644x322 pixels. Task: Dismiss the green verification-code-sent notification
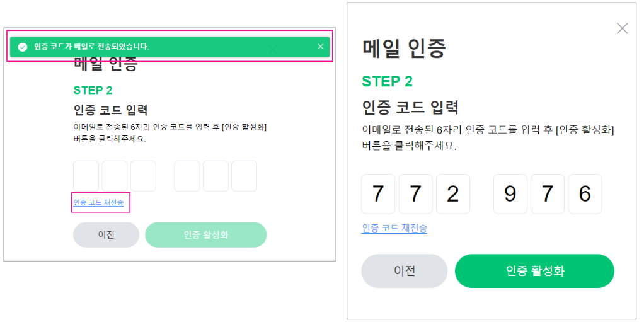[x=320, y=47]
